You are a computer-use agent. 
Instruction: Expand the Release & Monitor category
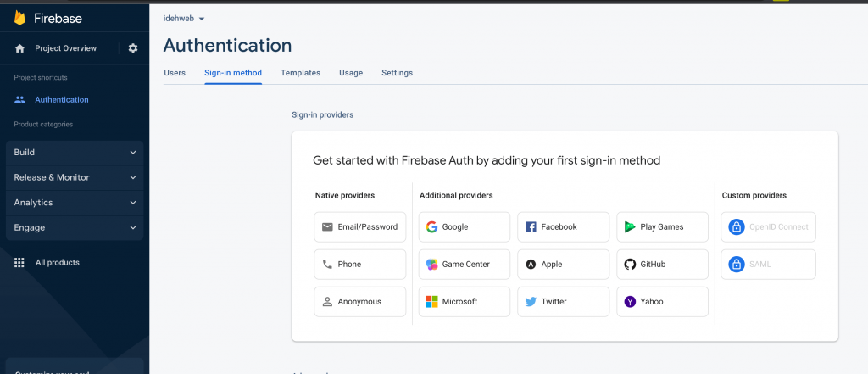tap(75, 177)
